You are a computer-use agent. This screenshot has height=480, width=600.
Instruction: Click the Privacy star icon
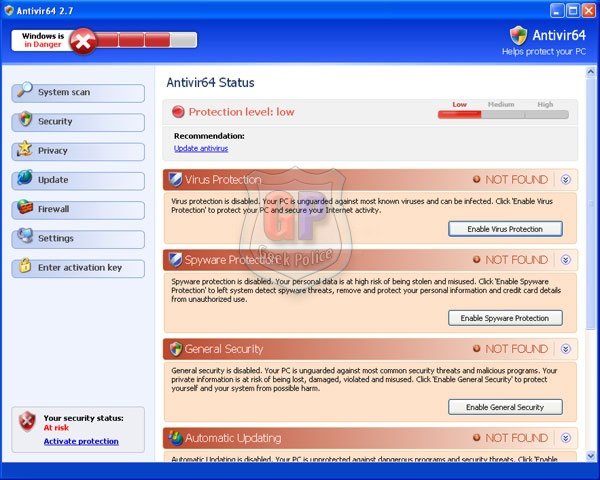click(25, 149)
